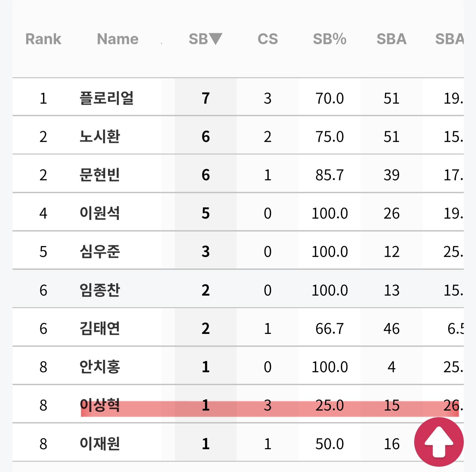Open player 임종찬 profile
Screen dimensions: 476x472
(x=100, y=290)
